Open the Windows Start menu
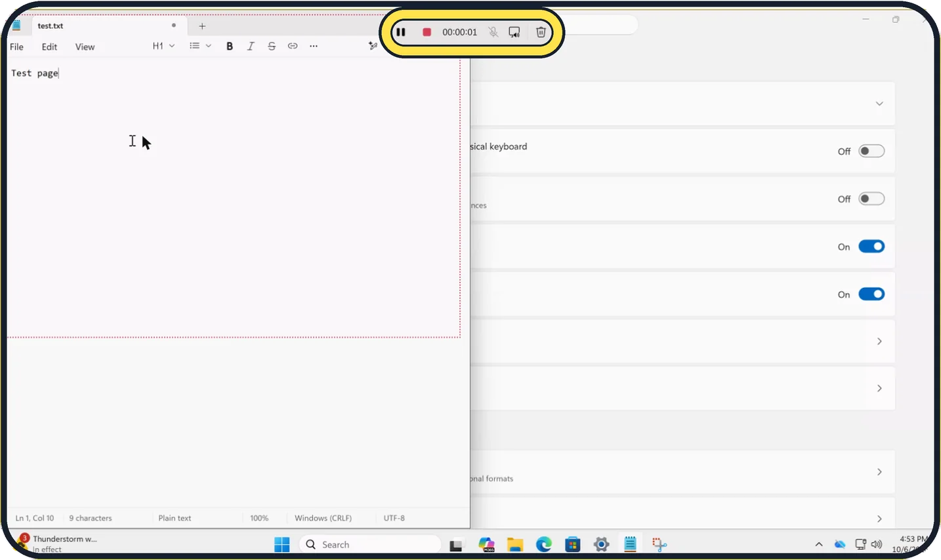Screen dimensions: 941x560 pyautogui.click(x=282, y=544)
